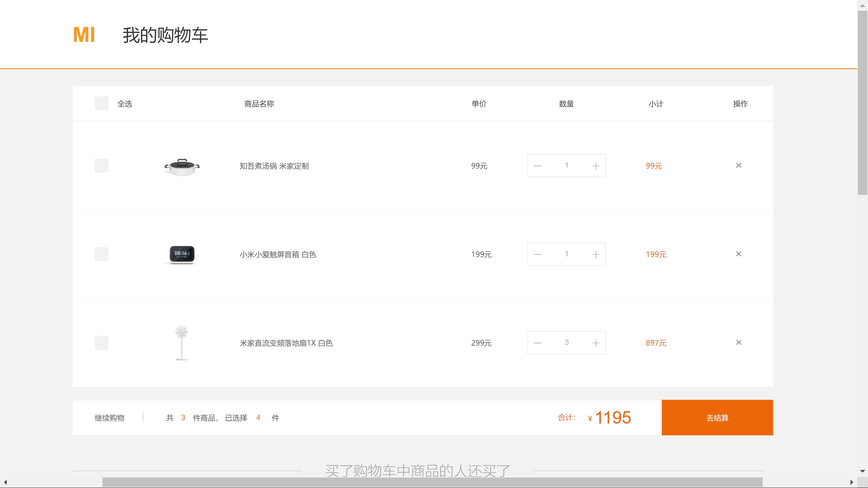Remove 米家直流变频落地扇1X from cart
Screen dimensions: 868x488
pos(738,343)
